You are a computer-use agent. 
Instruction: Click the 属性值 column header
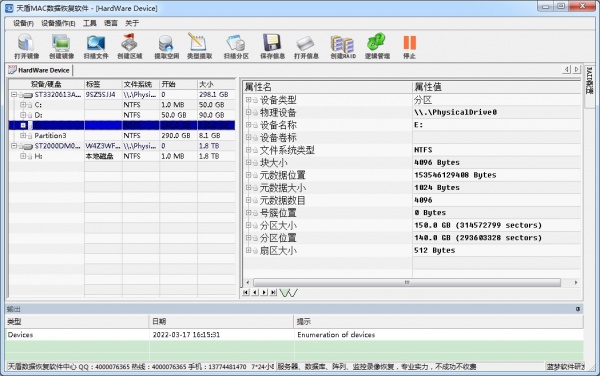[x=496, y=87]
